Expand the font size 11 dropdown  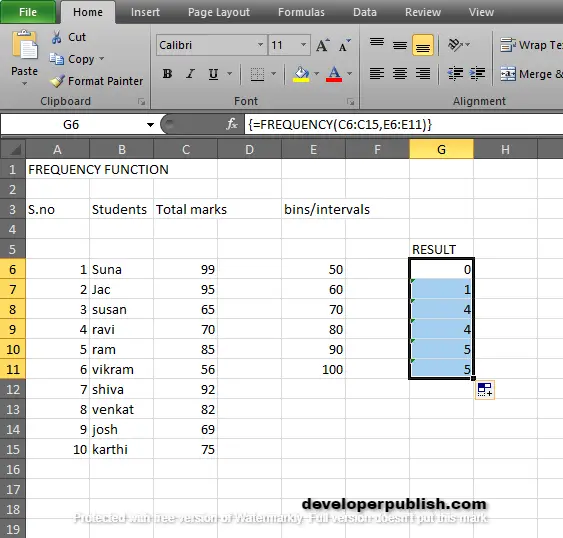point(303,45)
